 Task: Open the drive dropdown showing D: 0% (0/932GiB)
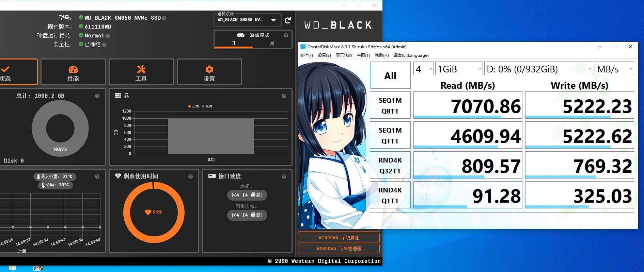click(539, 69)
